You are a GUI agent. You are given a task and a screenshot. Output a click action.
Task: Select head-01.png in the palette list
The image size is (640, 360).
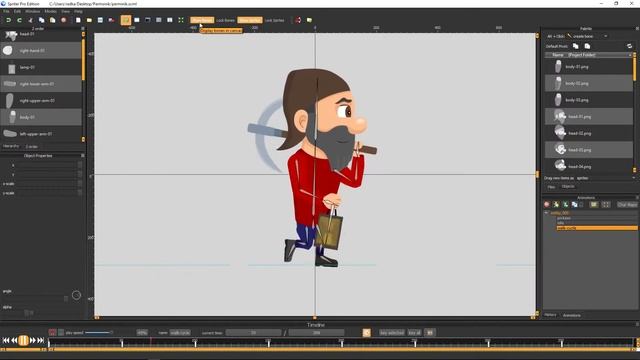click(x=589, y=116)
